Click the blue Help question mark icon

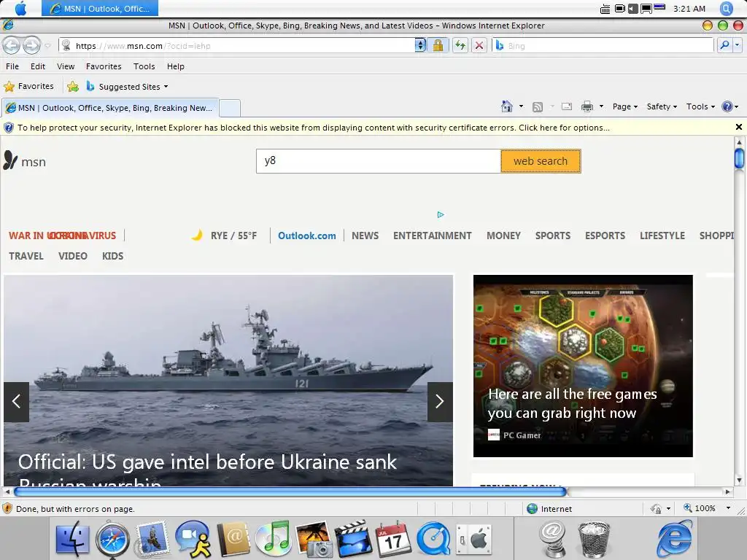727,106
